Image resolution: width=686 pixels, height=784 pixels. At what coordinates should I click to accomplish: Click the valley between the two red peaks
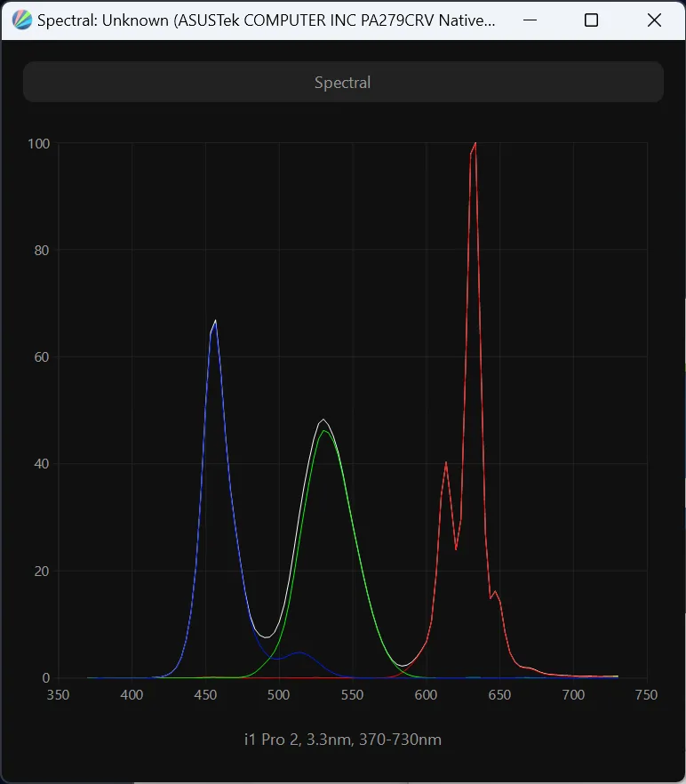(x=456, y=548)
